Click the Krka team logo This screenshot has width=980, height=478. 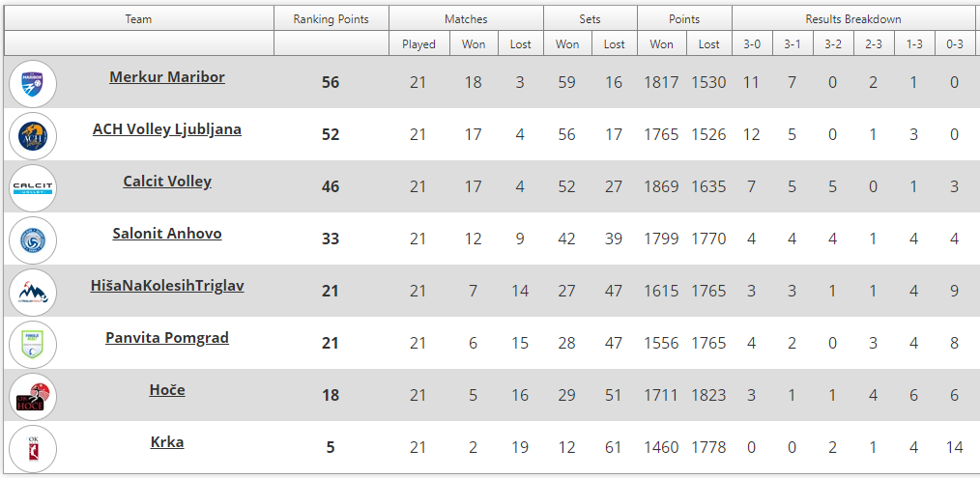point(33,448)
